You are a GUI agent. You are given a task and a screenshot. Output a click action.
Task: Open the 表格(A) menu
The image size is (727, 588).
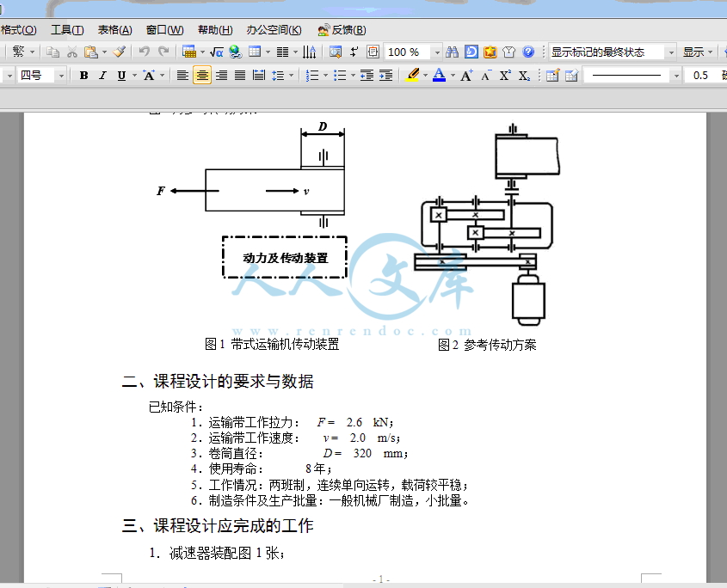115,30
